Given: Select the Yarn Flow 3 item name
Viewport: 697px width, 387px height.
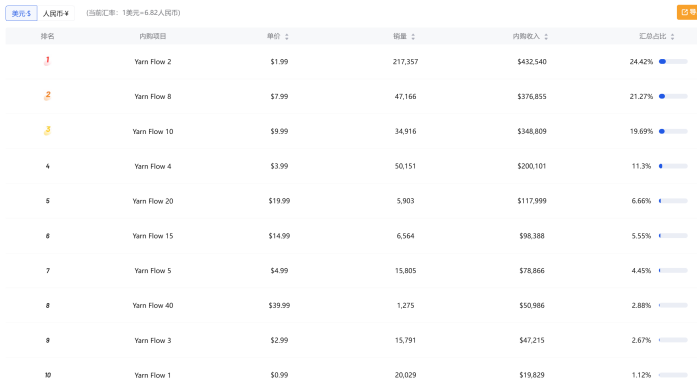Looking at the screenshot, I should click(x=153, y=340).
